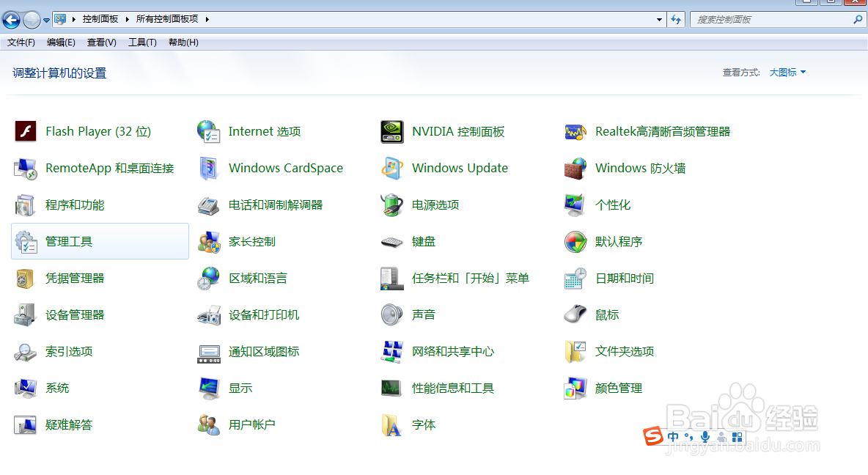
Task: Open the 索引选项 magnifier icon
Action: [x=26, y=352]
